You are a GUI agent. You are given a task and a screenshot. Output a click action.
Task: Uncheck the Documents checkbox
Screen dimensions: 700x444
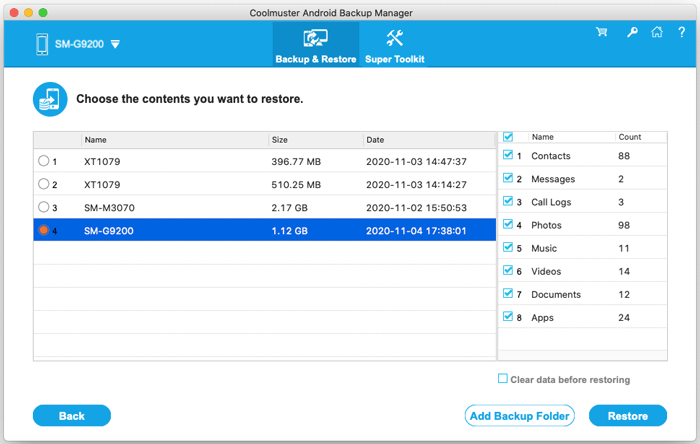click(508, 293)
